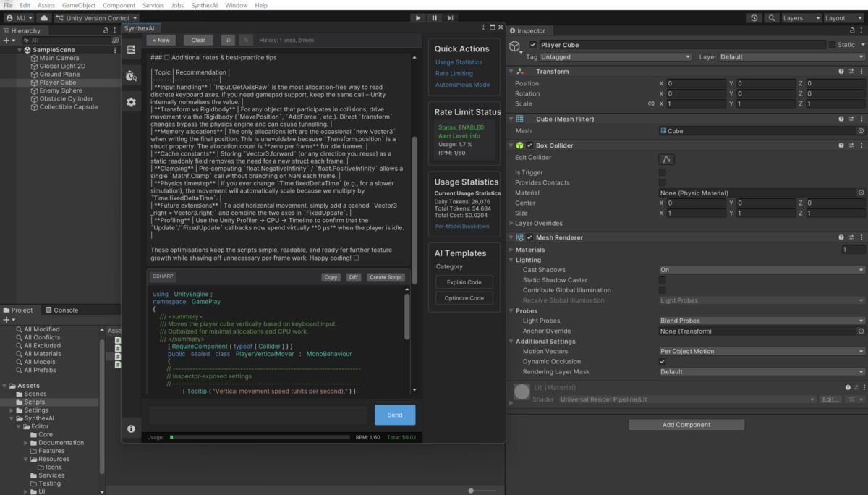868x495 pixels.
Task: Click the undo arrow in SynthexAI toolbar
Action: click(227, 40)
